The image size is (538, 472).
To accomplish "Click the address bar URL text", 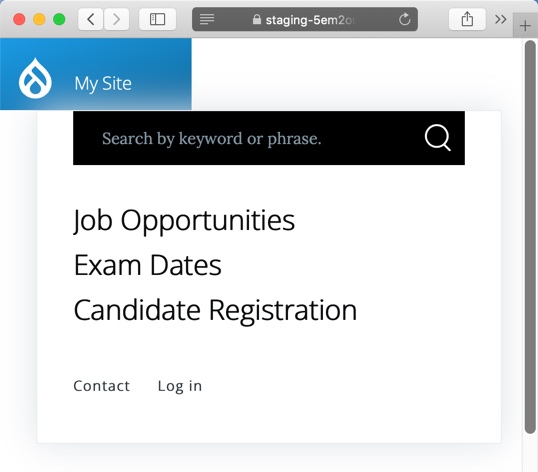I will point(309,20).
